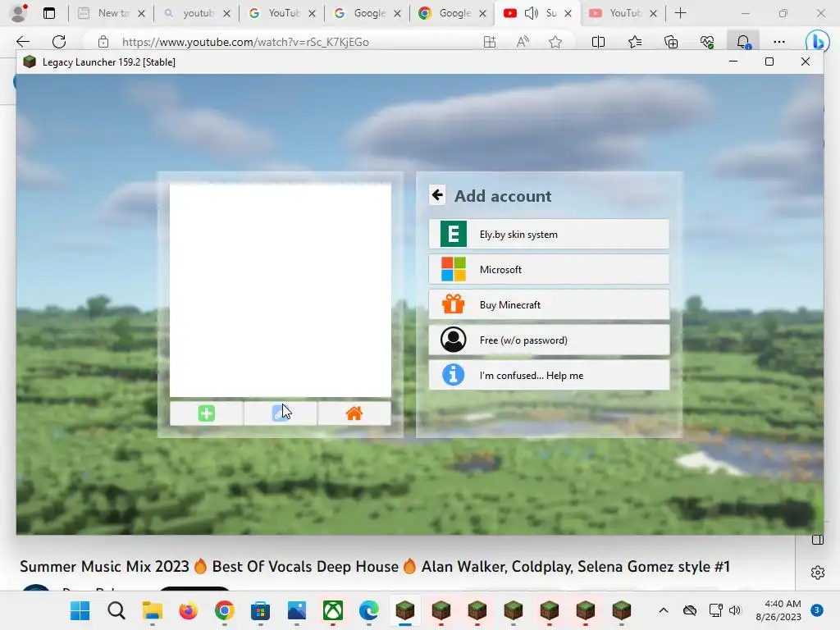Open the Edge profile avatar
Viewport: 840px width, 630px height.
pos(20,13)
